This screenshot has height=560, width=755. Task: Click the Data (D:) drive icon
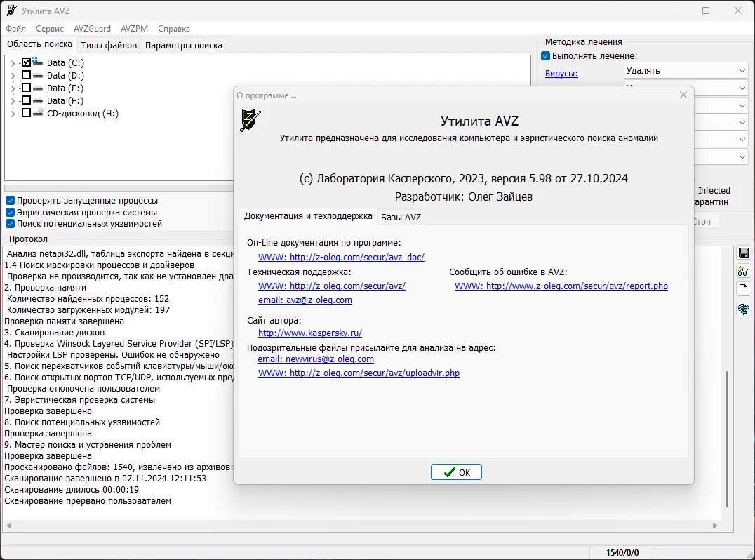pyautogui.click(x=38, y=75)
